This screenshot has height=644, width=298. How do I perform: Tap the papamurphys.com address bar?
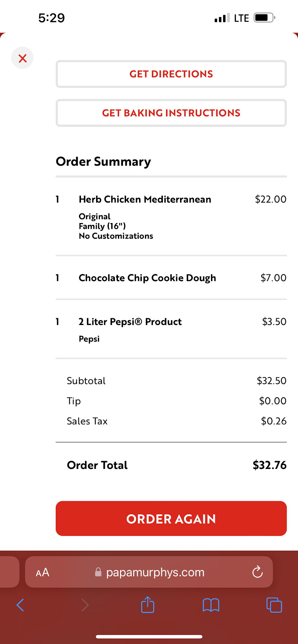point(155,572)
